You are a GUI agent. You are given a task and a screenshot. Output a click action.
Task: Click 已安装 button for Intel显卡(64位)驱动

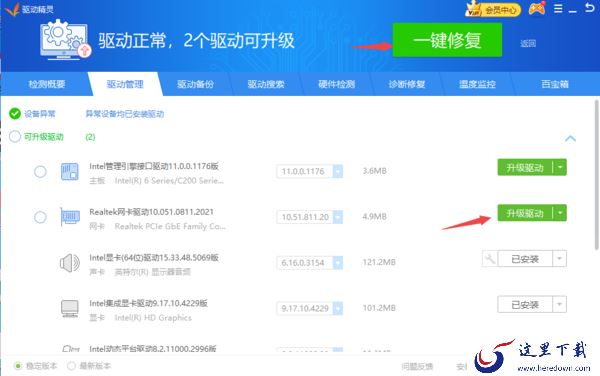pos(525,259)
